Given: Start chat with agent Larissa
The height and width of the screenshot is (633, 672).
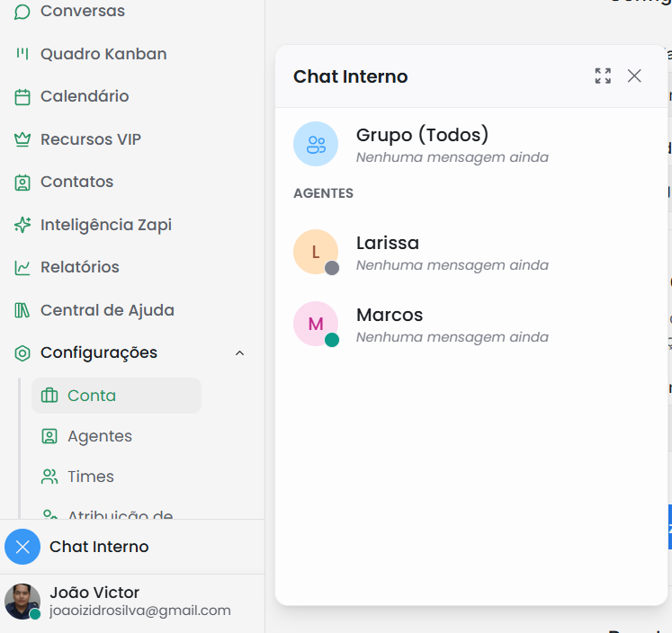Looking at the screenshot, I should [388, 252].
